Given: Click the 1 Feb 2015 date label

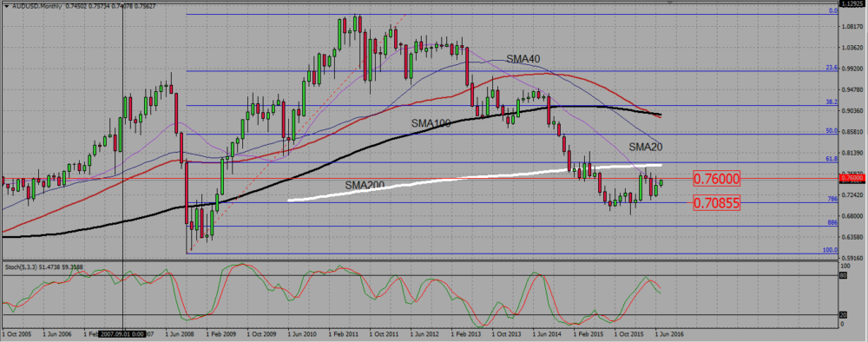Looking at the screenshot, I should [x=588, y=335].
